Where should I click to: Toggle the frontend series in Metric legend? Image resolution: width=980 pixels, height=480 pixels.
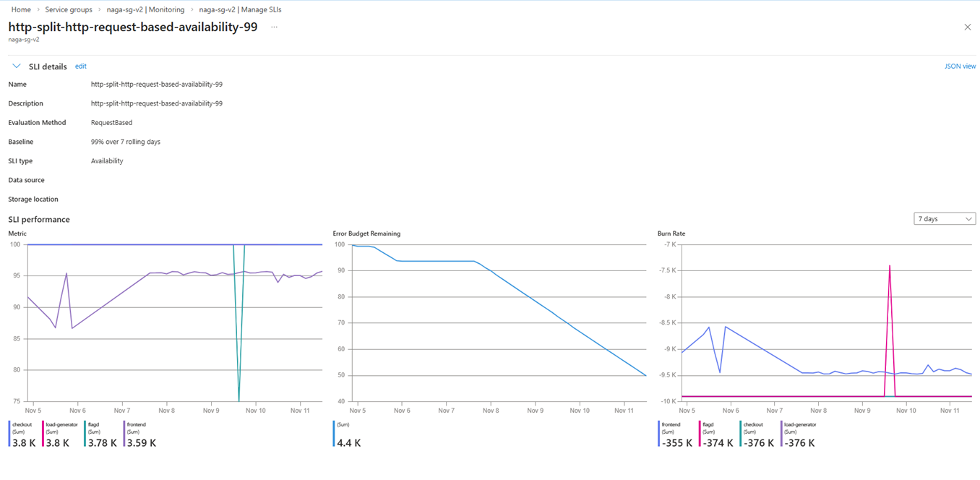[x=139, y=434]
